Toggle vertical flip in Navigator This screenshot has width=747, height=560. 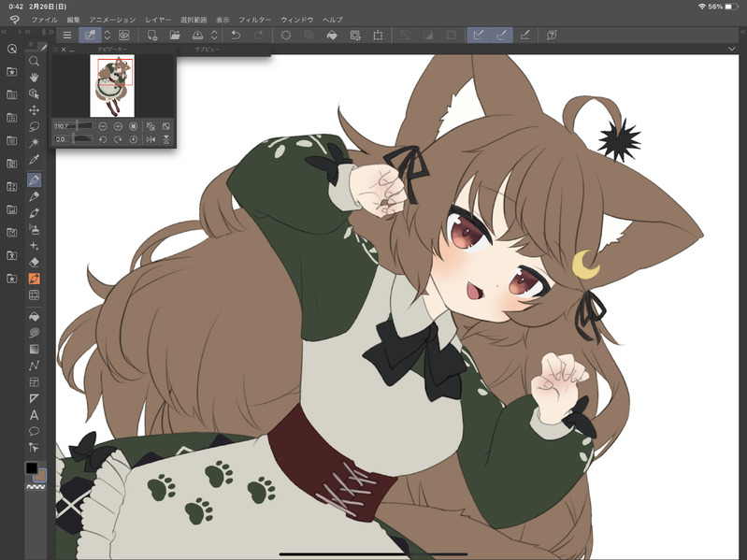pyautogui.click(x=165, y=139)
